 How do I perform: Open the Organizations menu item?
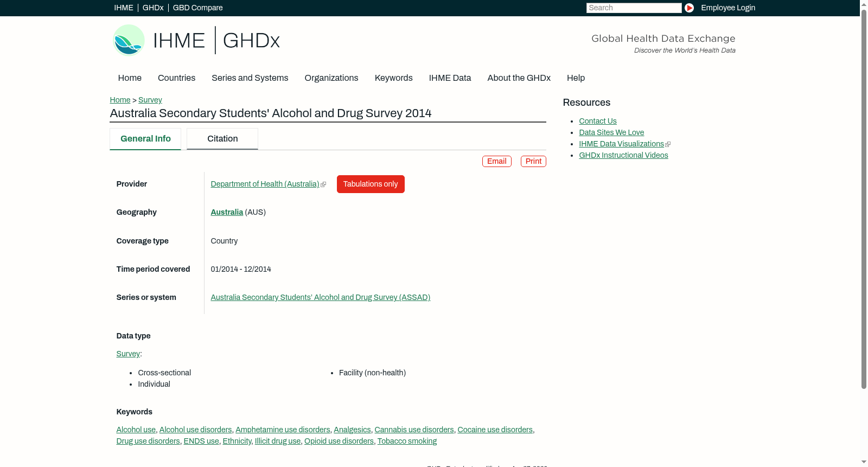coord(331,78)
